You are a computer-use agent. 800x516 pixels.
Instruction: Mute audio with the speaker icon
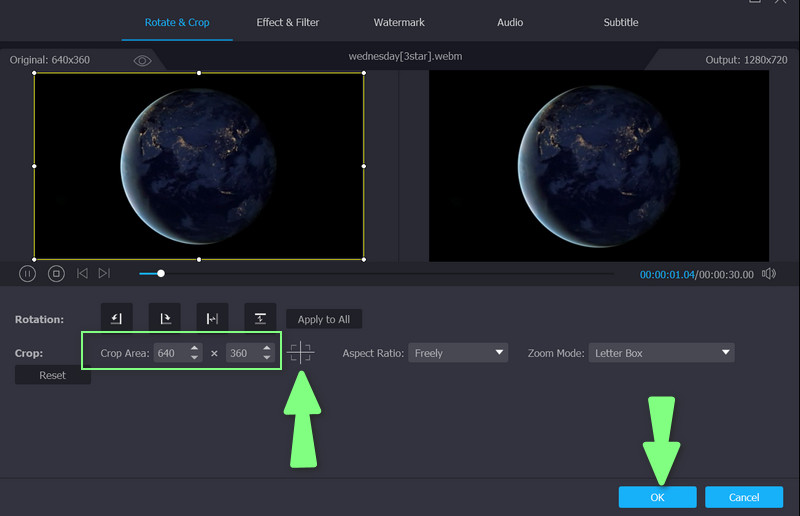point(768,274)
